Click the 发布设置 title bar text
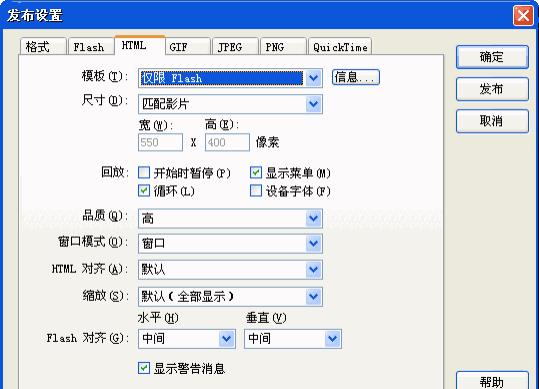This screenshot has height=389, width=539. (35, 15)
